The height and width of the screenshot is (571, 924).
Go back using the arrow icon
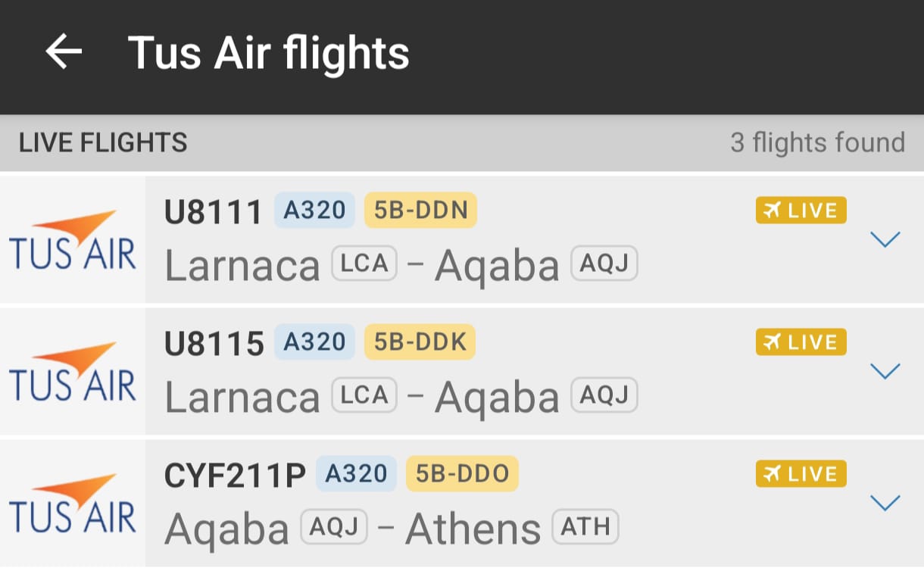[64, 52]
